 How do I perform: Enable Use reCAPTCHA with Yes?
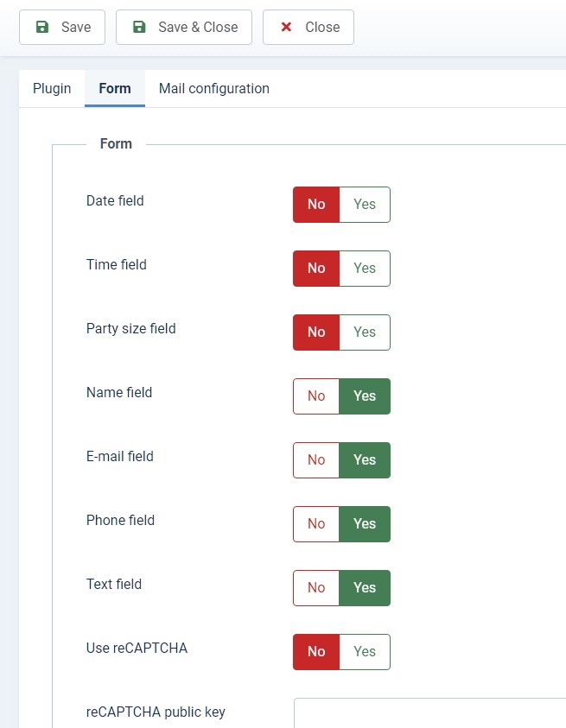365,652
